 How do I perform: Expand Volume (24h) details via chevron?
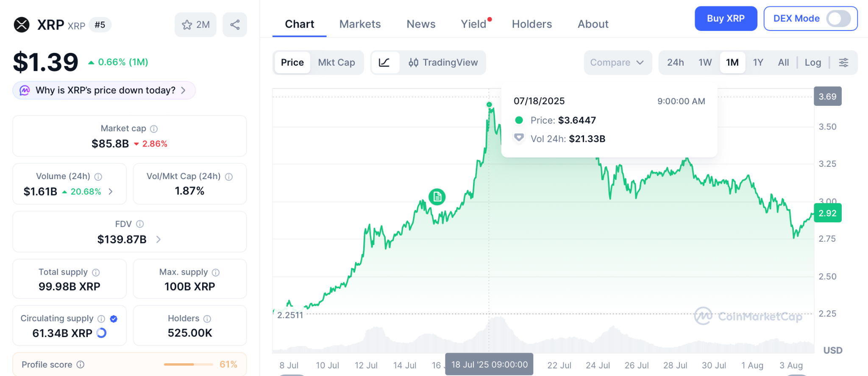(x=111, y=191)
